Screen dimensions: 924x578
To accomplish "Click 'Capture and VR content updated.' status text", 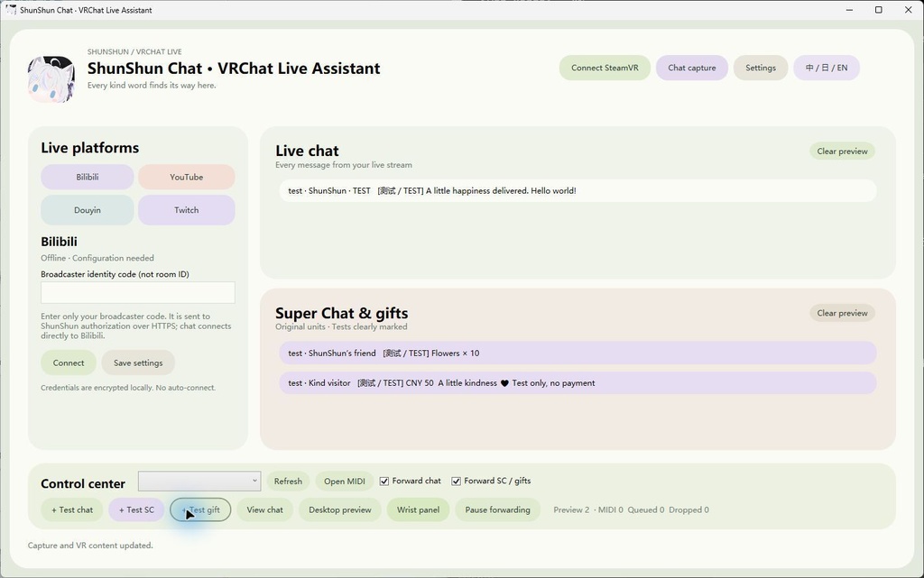I will click(x=90, y=546).
